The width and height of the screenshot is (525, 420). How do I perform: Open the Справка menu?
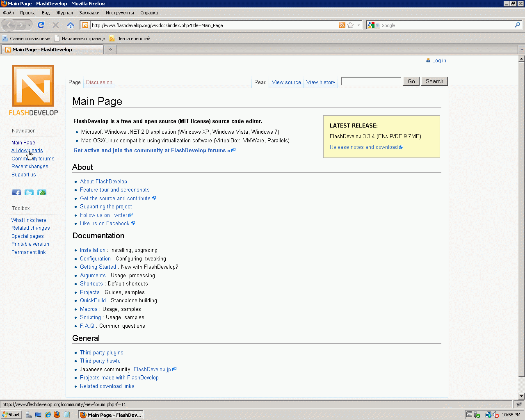(149, 13)
